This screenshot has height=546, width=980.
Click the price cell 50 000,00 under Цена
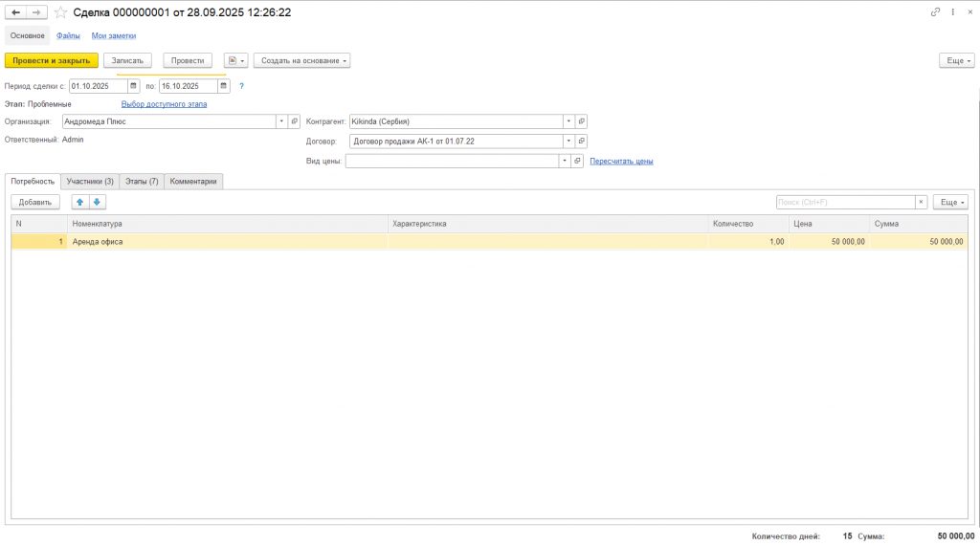click(829, 242)
